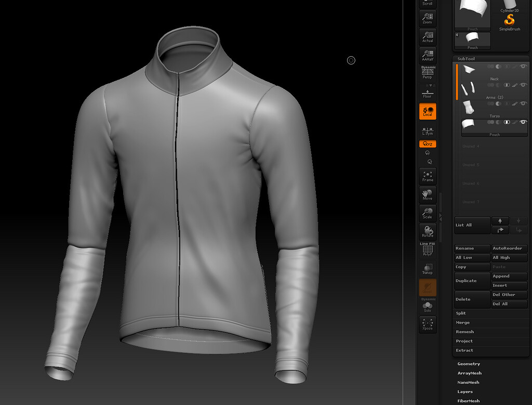Activate Transp mode in the right shelf
The height and width of the screenshot is (405, 532).
[427, 269]
